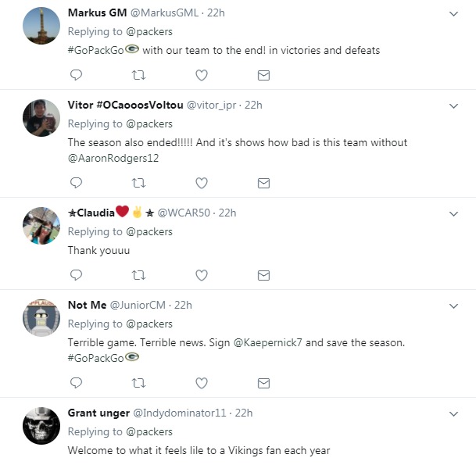Like Claudia's Thank youuu tweet
The image size is (476, 465).
click(x=201, y=275)
